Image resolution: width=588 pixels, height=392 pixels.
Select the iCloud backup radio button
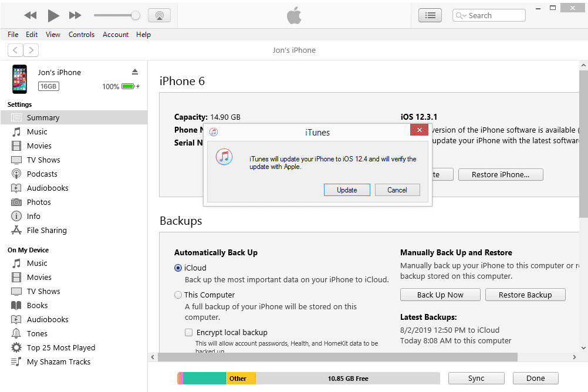tap(178, 268)
